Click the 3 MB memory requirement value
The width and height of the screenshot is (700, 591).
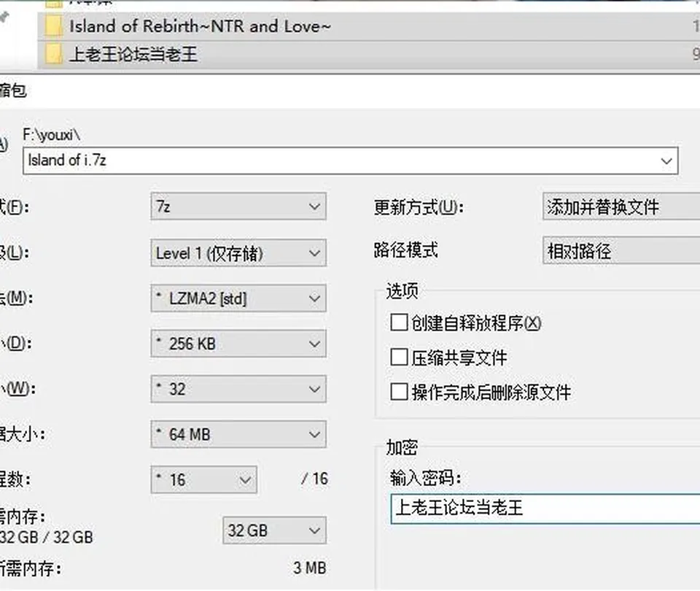pos(310,568)
